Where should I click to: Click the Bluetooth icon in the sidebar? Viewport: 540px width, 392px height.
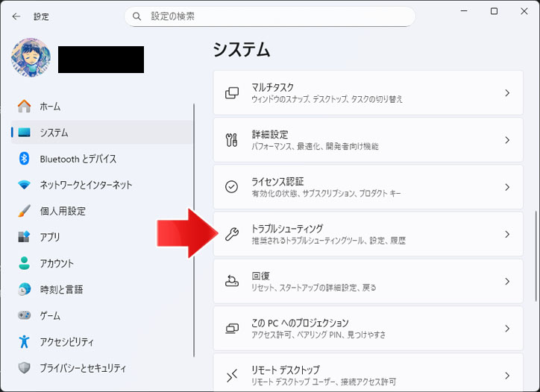click(x=24, y=159)
